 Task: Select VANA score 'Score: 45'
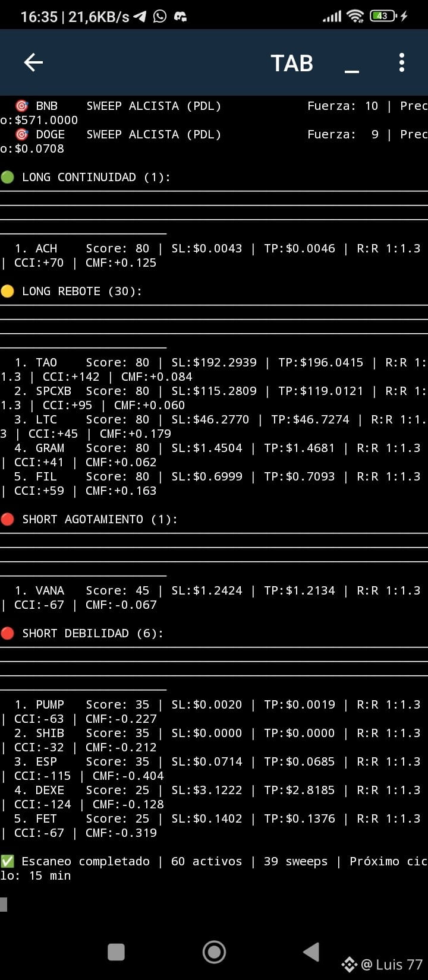[x=118, y=590]
